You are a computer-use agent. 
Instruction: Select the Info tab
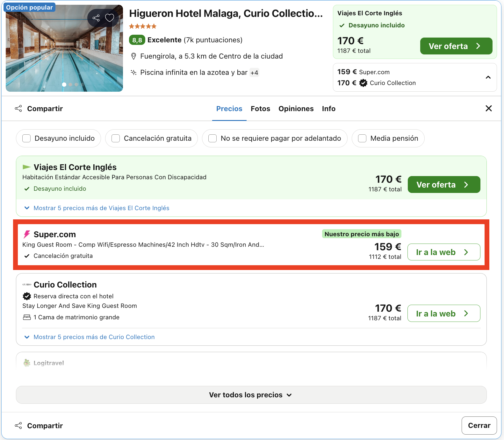pos(328,109)
